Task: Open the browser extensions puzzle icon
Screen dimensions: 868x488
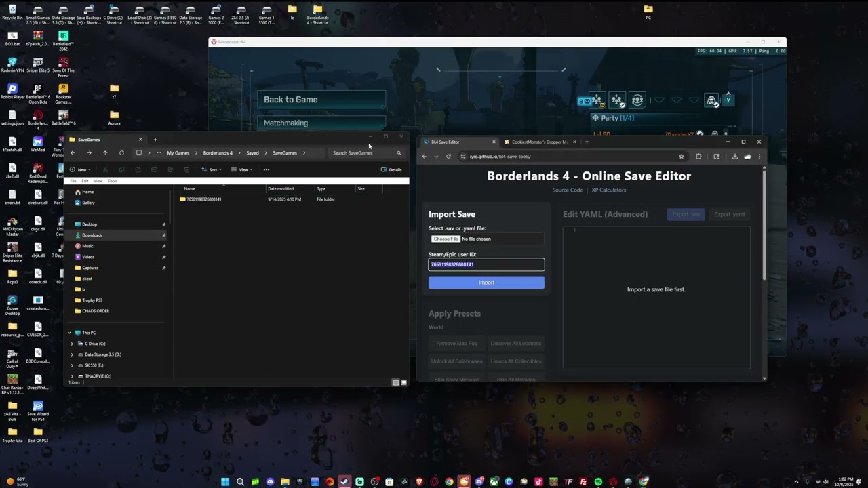Action: click(x=698, y=156)
